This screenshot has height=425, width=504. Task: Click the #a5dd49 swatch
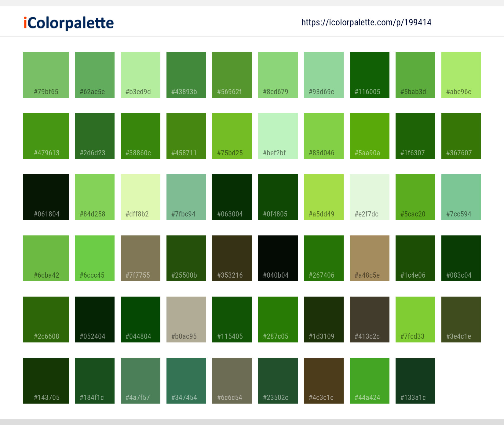pos(324,197)
